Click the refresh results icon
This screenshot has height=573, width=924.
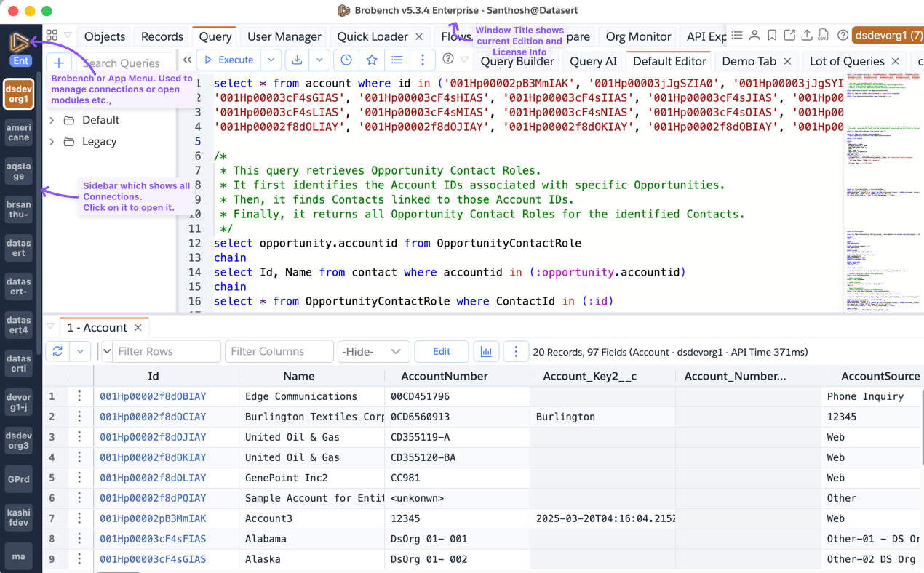[x=57, y=352]
